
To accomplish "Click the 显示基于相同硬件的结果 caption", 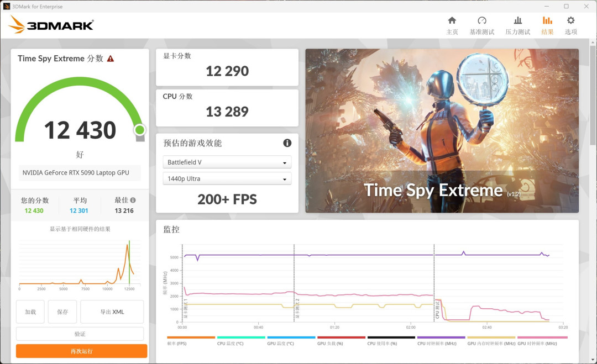I will (x=80, y=229).
